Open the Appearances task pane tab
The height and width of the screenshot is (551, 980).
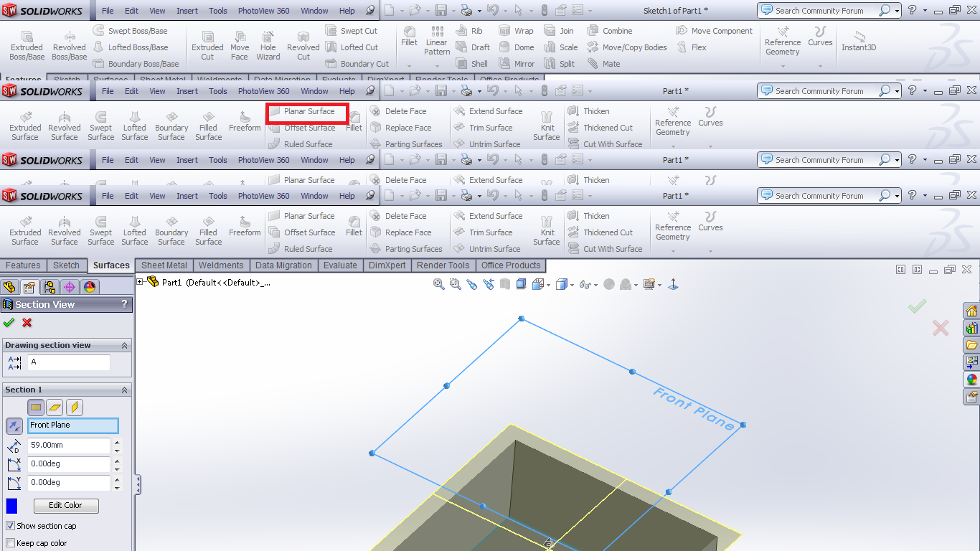(x=972, y=379)
